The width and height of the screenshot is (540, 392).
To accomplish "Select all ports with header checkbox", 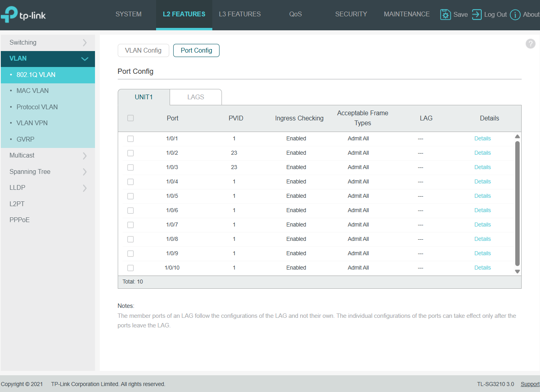I will (x=131, y=118).
